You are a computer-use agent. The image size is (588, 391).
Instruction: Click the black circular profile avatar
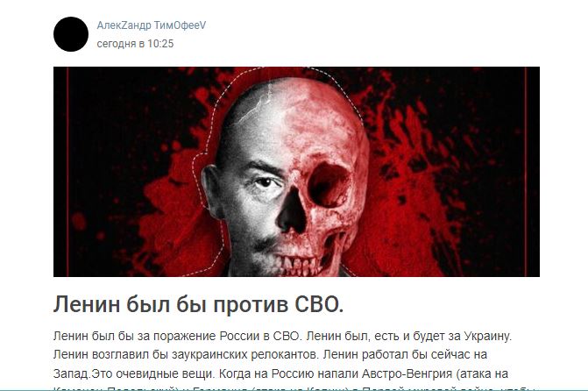(x=71, y=34)
